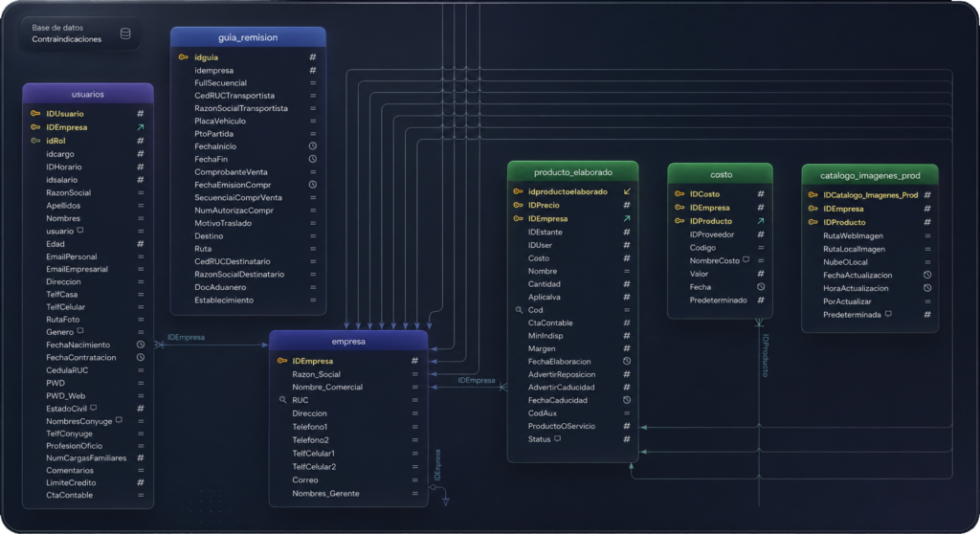Click the arrow icon on idproductoelaborado row
The height and width of the screenshot is (534, 980).
click(x=627, y=191)
